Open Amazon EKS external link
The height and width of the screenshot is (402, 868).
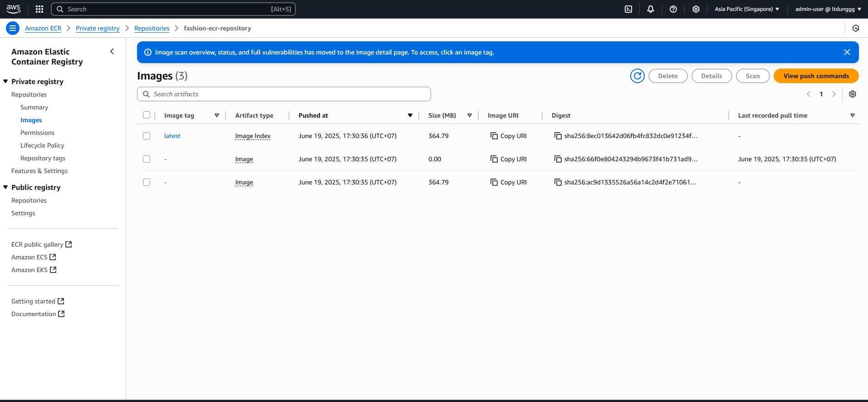(x=34, y=270)
